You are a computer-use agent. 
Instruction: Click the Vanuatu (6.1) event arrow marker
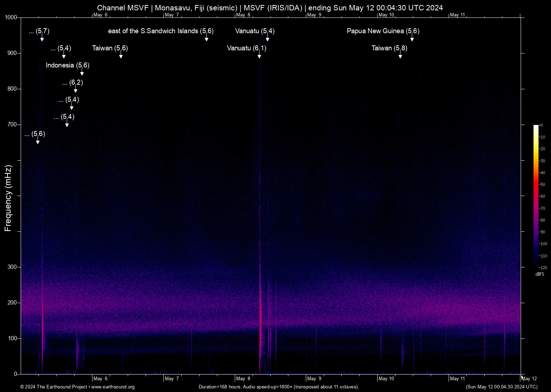[259, 55]
